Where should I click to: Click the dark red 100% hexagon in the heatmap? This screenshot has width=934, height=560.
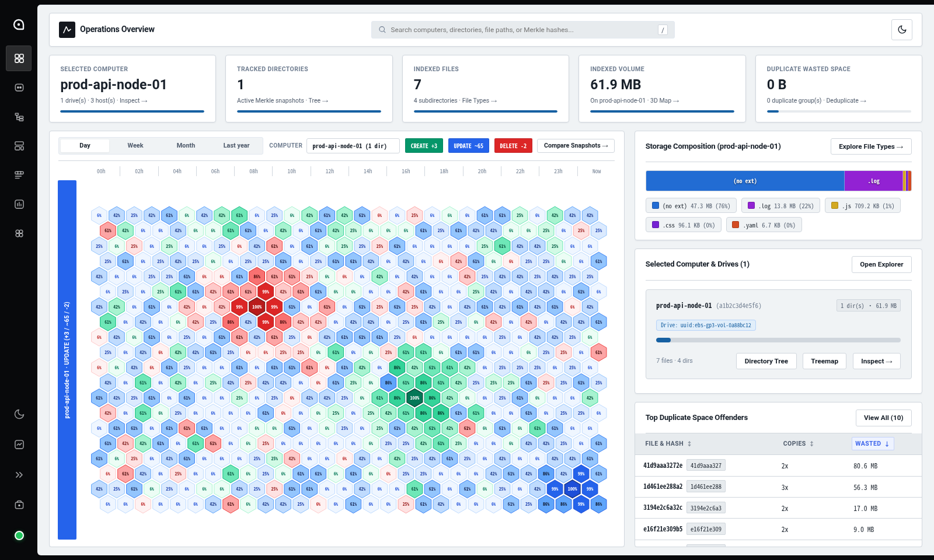tap(257, 306)
